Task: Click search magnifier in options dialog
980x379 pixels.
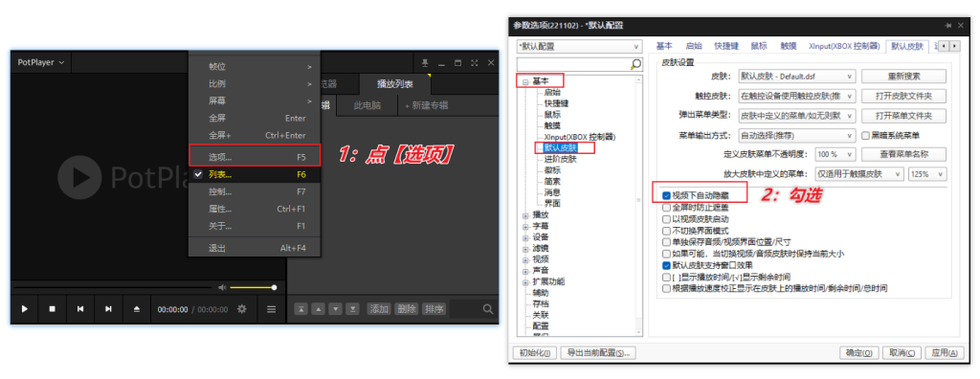Action: pos(635,64)
